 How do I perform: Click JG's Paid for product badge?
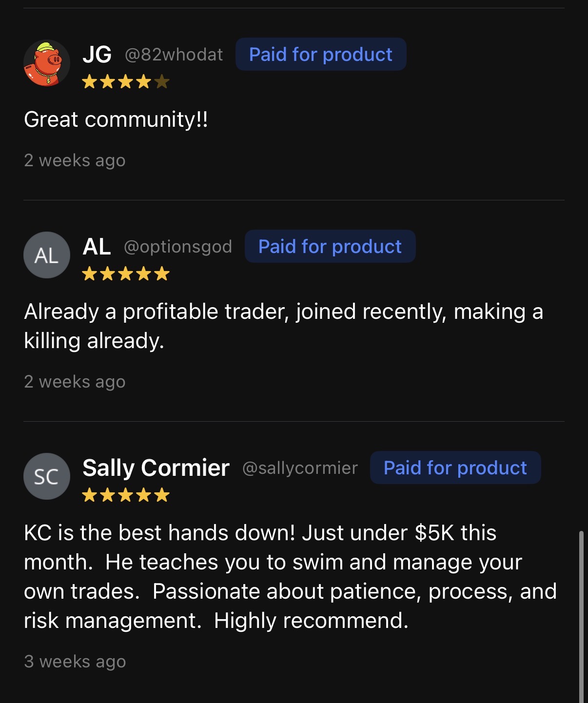coord(321,54)
